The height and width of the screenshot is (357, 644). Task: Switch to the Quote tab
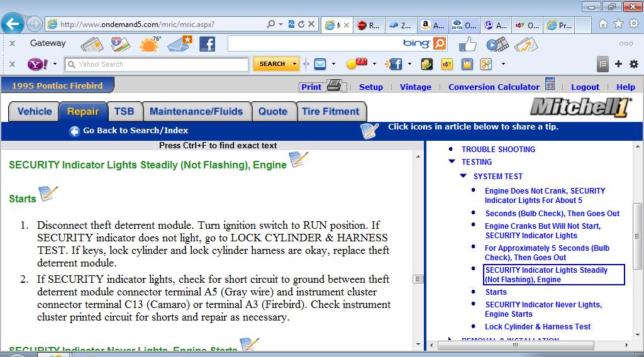click(273, 111)
